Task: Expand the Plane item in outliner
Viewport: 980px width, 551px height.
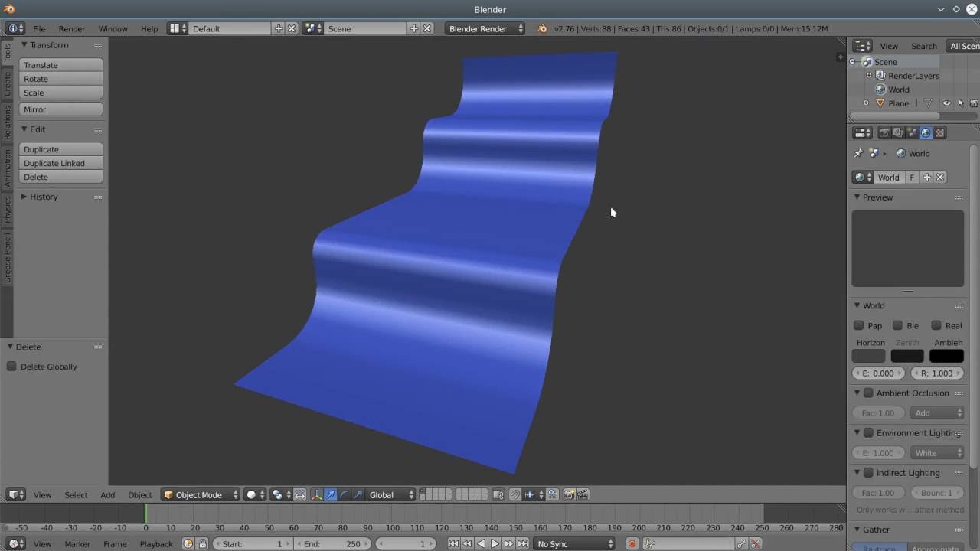Action: coord(865,103)
